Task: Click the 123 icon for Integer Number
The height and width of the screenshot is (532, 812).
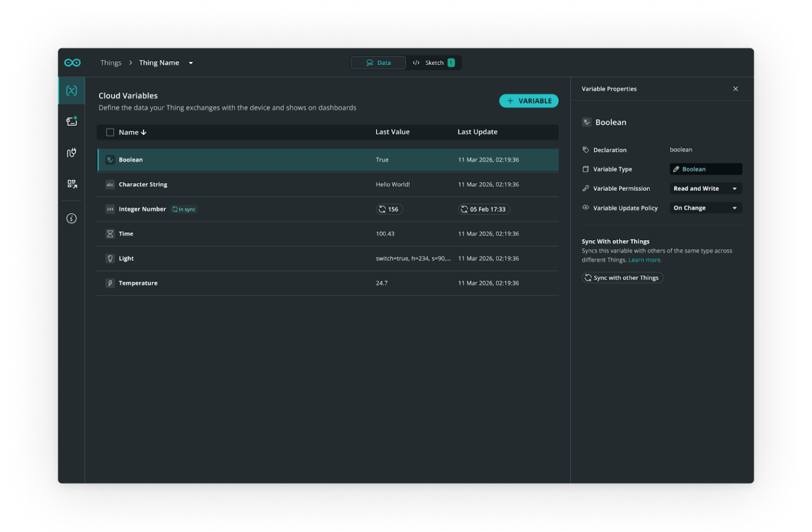Action: [x=110, y=209]
